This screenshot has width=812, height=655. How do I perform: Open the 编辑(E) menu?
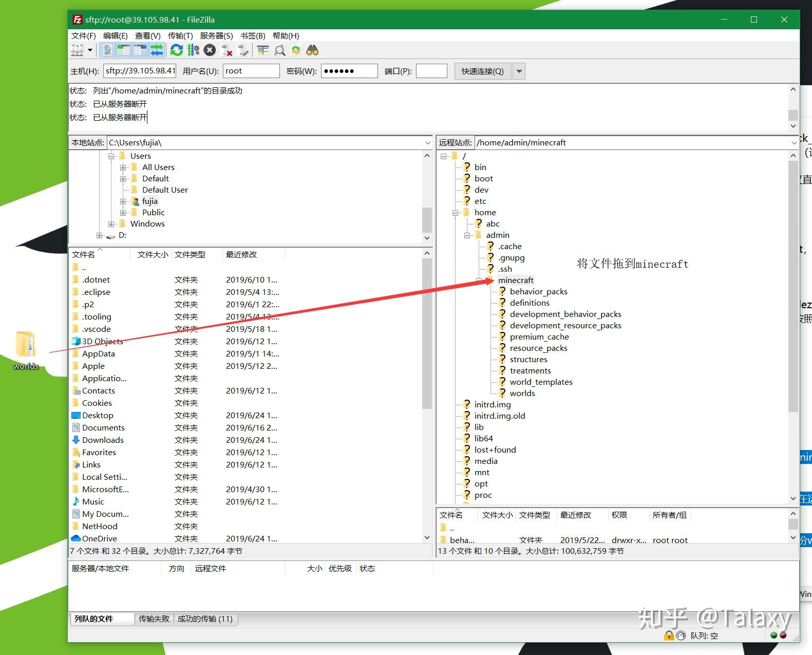pos(115,35)
